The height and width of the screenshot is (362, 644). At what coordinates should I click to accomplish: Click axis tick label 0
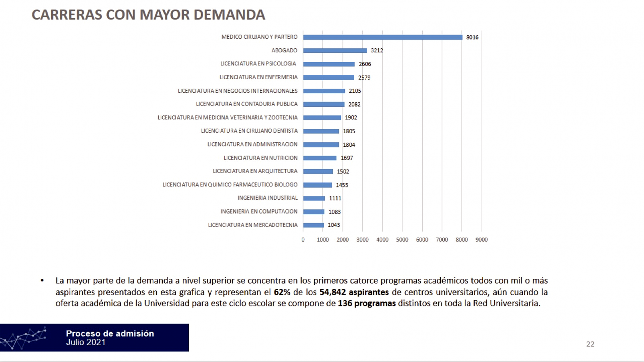point(303,240)
